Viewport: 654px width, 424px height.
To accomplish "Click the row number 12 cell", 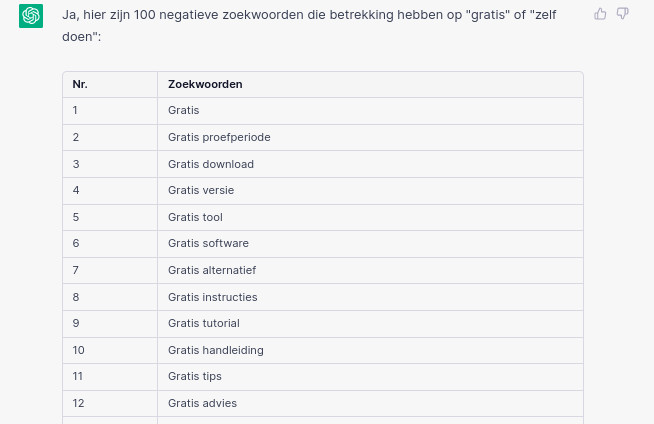I will (x=110, y=403).
